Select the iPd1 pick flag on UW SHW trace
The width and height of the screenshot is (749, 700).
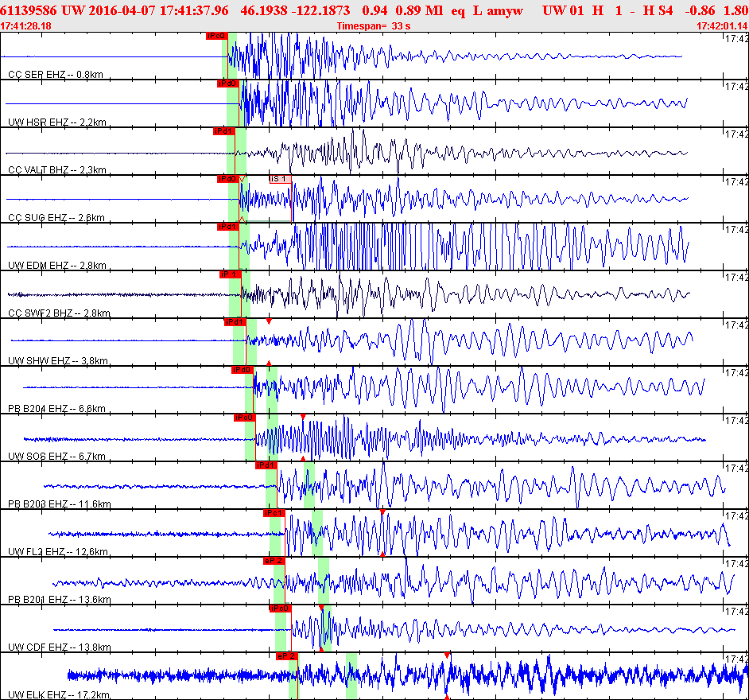click(x=235, y=322)
